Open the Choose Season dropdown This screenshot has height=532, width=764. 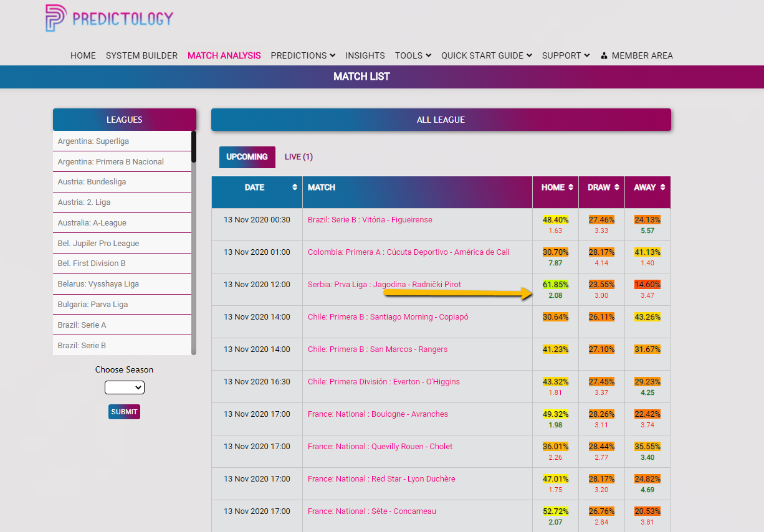click(125, 387)
